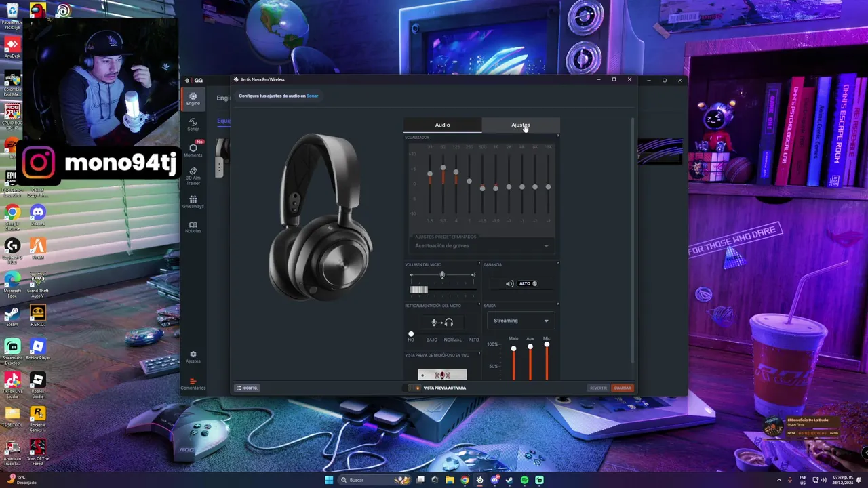Open Spotify from the taskbar
This screenshot has width=868, height=488.
click(524, 480)
